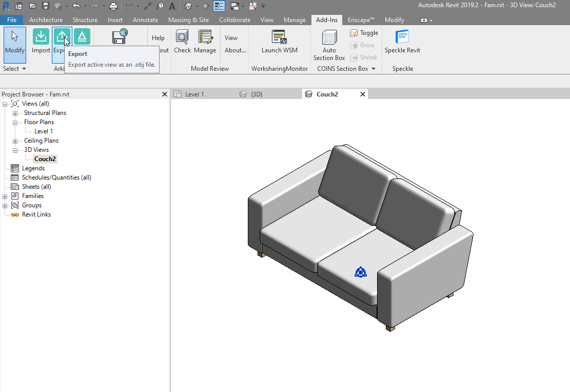The height and width of the screenshot is (392, 570).
Task: Switch to the Structure ribbon tab
Action: [x=85, y=20]
